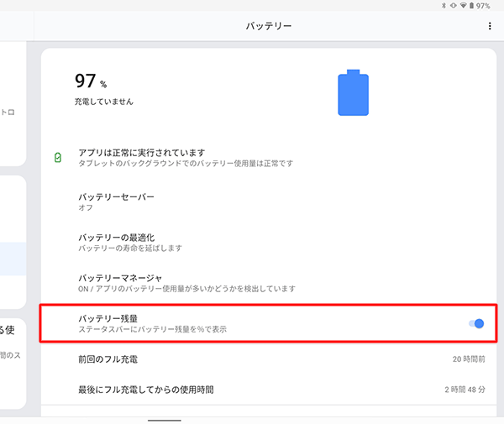Open バッテリーマネージャ settings
Image resolution: width=504 pixels, height=424 pixels.
pos(269,283)
